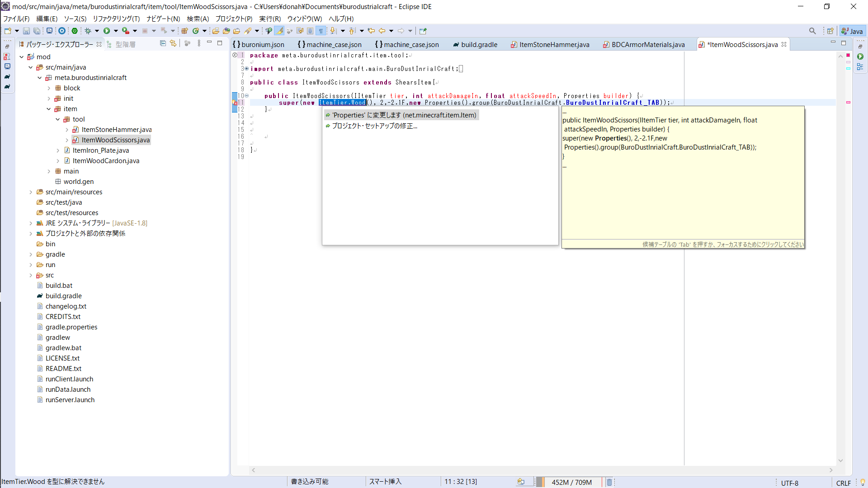Toggle Show Whitespace Characters pilcrow button
Image resolution: width=868 pixels, height=488 pixels.
[x=321, y=31]
